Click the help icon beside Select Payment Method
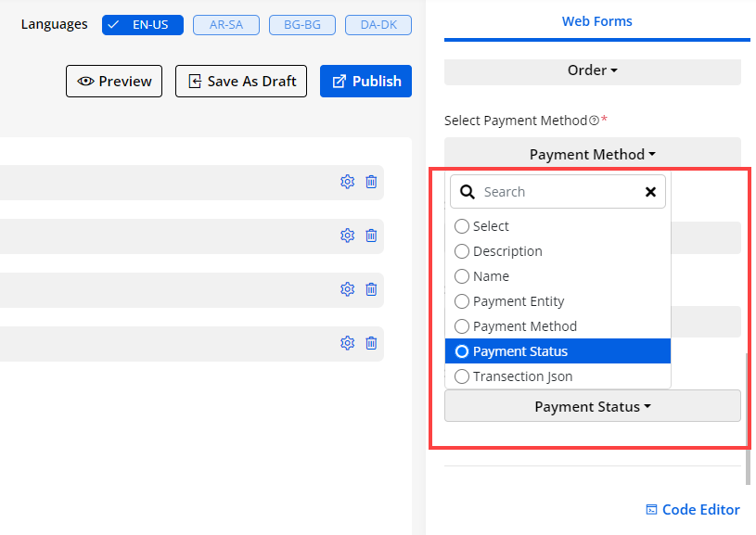The height and width of the screenshot is (535, 756). (594, 121)
